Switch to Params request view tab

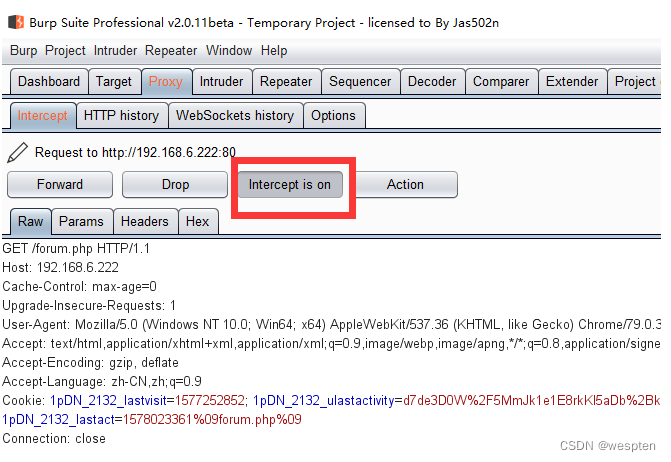(82, 222)
